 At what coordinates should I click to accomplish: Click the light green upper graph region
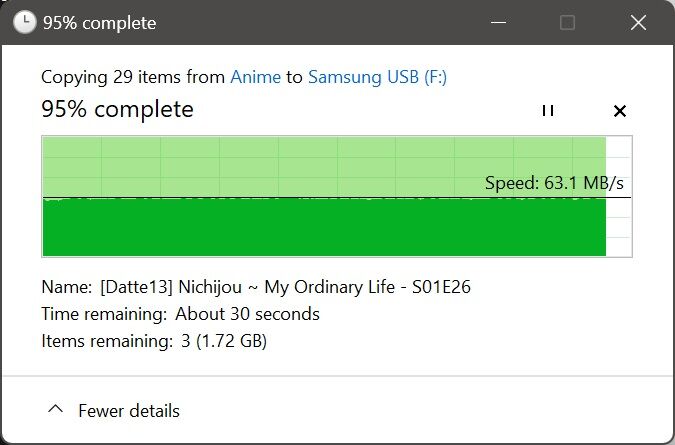[324, 167]
